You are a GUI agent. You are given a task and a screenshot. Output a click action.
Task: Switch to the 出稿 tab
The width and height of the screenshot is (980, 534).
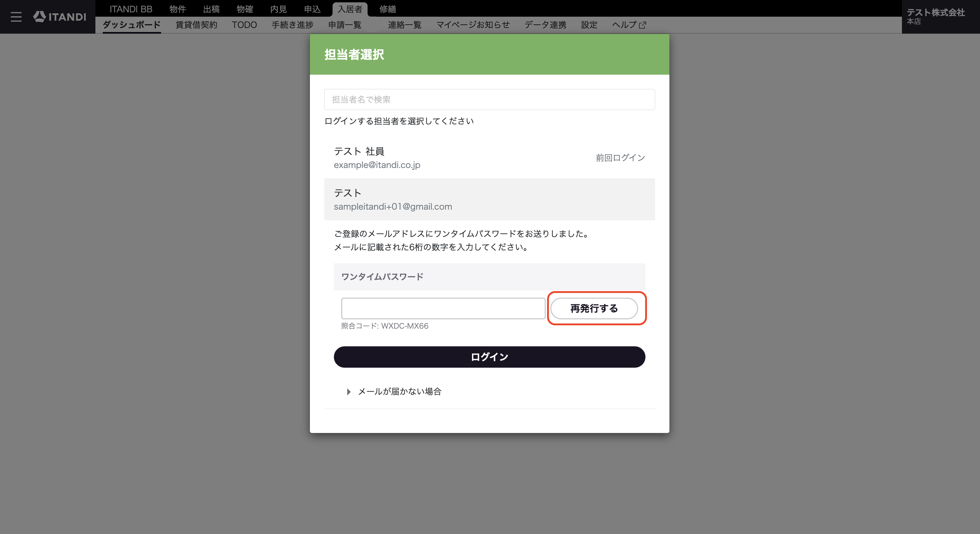coord(211,9)
